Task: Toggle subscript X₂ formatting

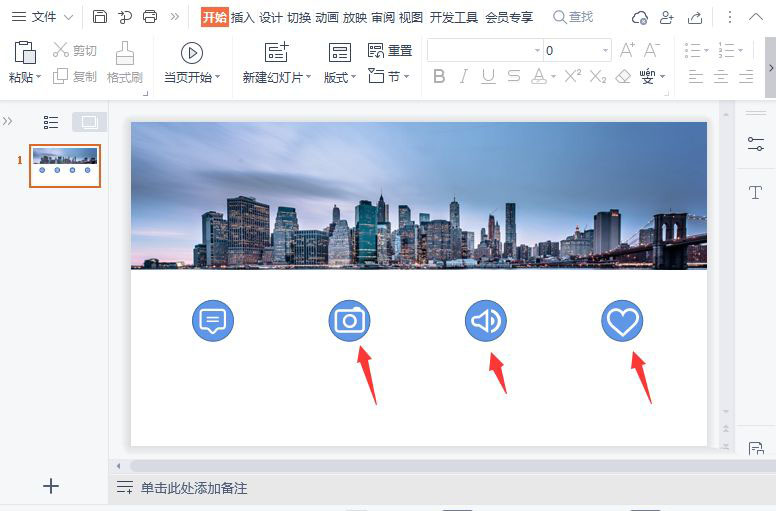Action: 598,77
